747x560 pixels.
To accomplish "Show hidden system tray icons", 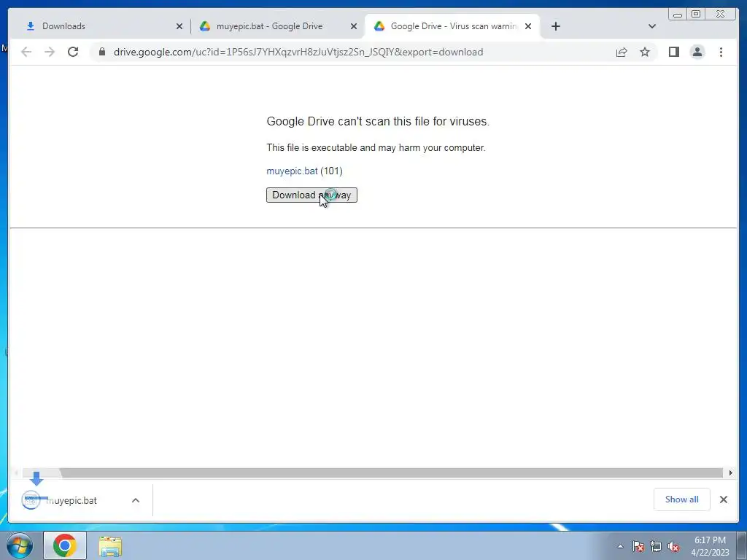I will coord(620,546).
